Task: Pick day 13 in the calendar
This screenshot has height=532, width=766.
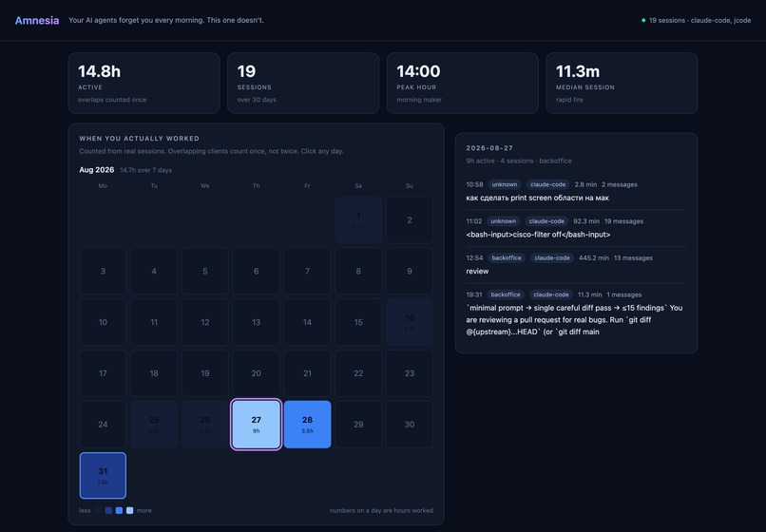Action: click(256, 322)
